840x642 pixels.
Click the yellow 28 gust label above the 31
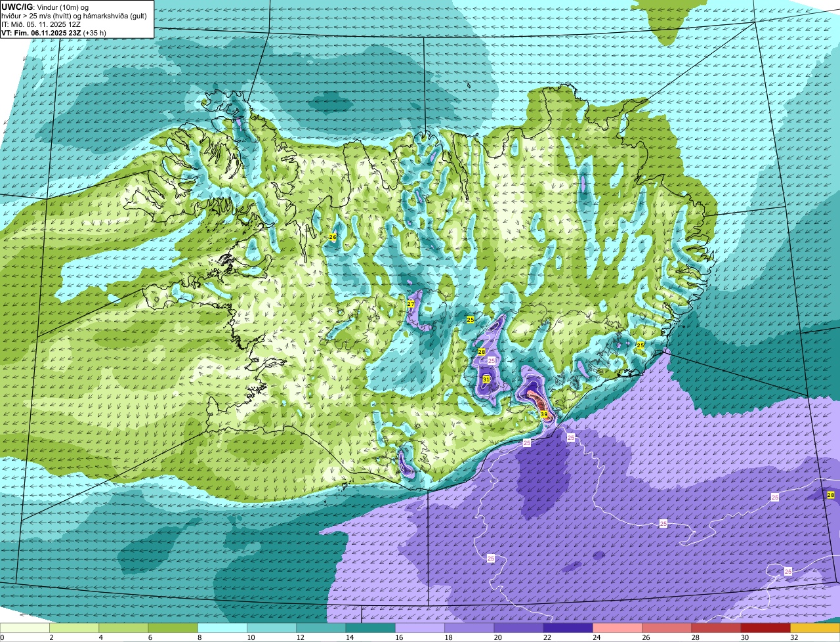tap(481, 352)
